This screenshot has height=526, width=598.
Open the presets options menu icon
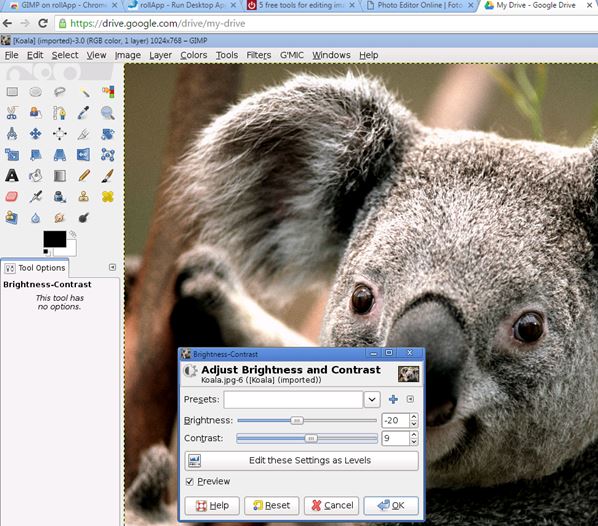click(x=410, y=399)
